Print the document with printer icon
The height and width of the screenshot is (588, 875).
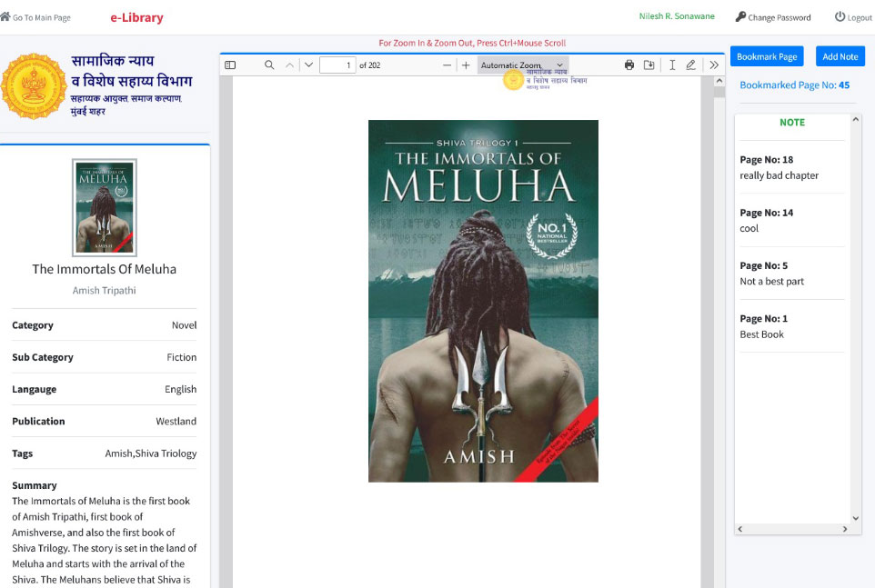click(x=629, y=65)
